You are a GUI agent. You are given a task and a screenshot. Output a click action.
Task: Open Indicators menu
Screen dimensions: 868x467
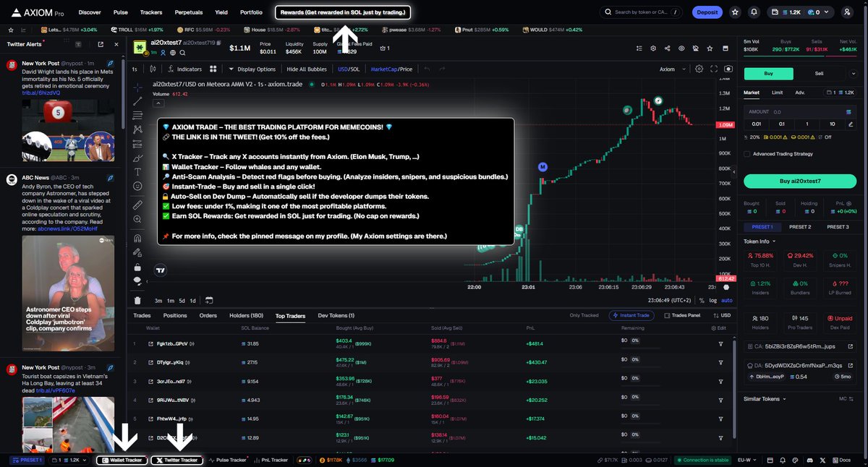pos(184,69)
